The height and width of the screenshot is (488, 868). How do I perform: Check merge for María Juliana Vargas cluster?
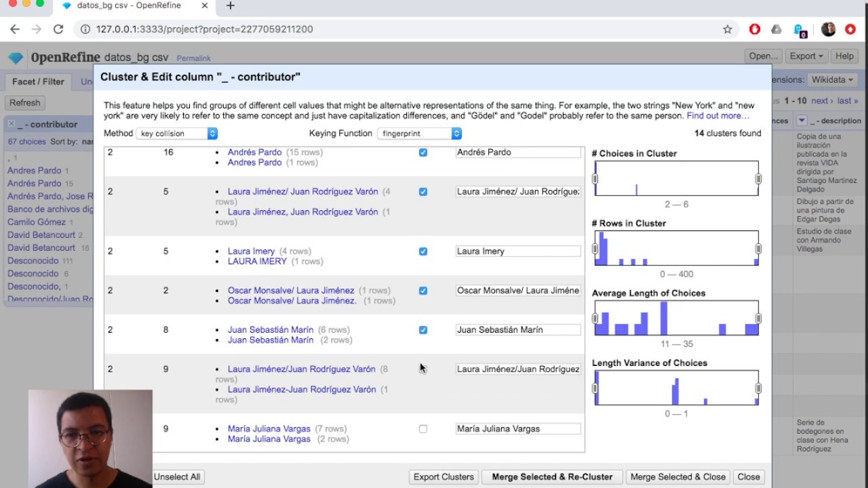pos(423,429)
